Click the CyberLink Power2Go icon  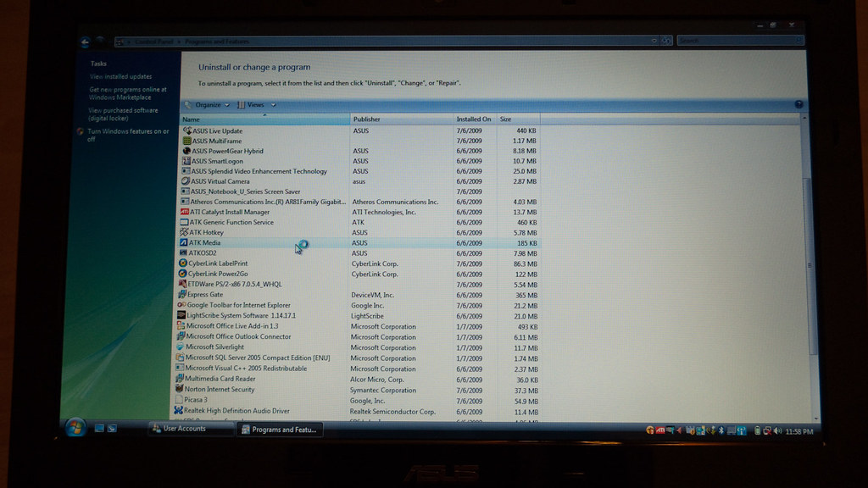coord(183,274)
